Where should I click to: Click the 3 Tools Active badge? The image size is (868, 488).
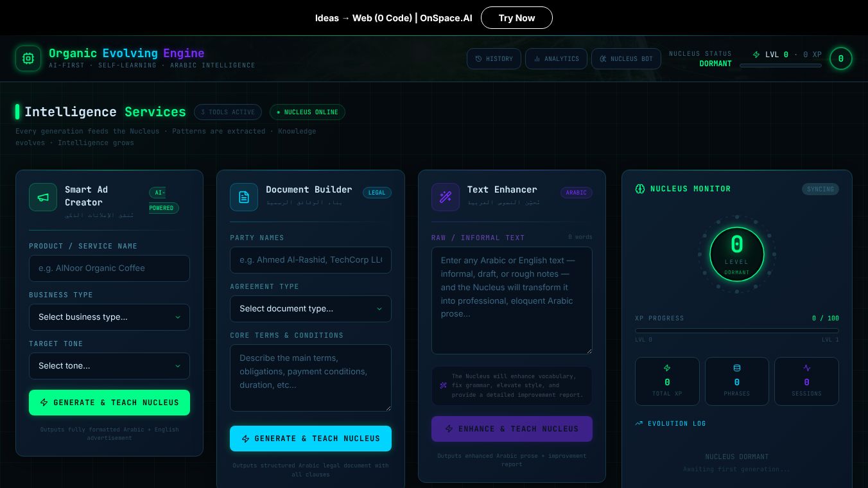[x=228, y=112]
